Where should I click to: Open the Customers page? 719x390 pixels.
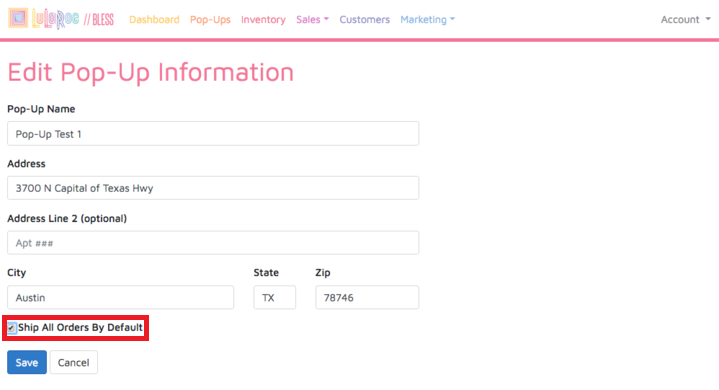point(365,20)
